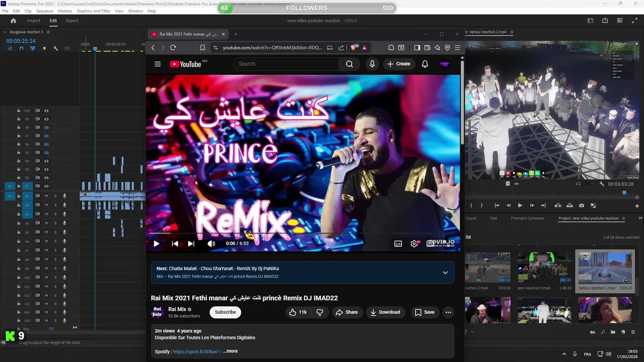
Task: Open Project panel hamburger menu
Action: pos(624,218)
